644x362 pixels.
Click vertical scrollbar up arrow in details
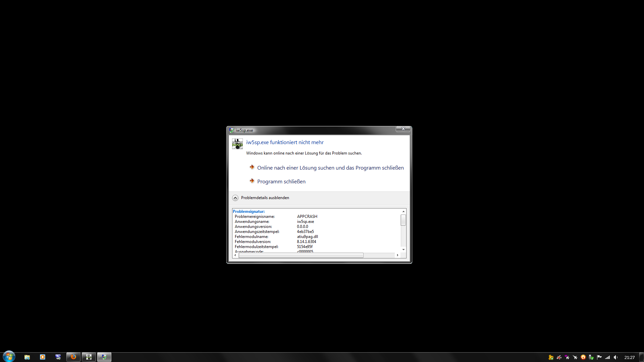[x=404, y=212]
